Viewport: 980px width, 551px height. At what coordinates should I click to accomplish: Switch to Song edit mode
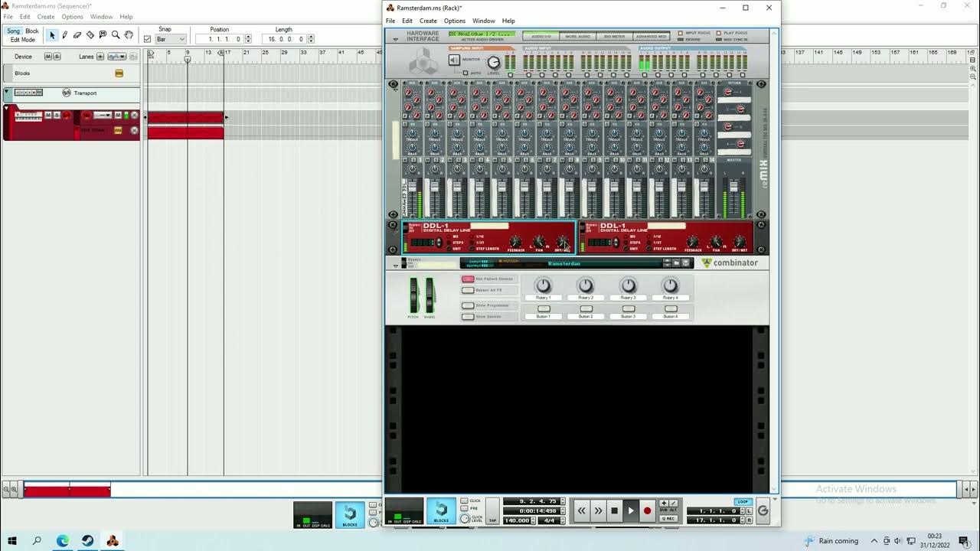[x=14, y=31]
